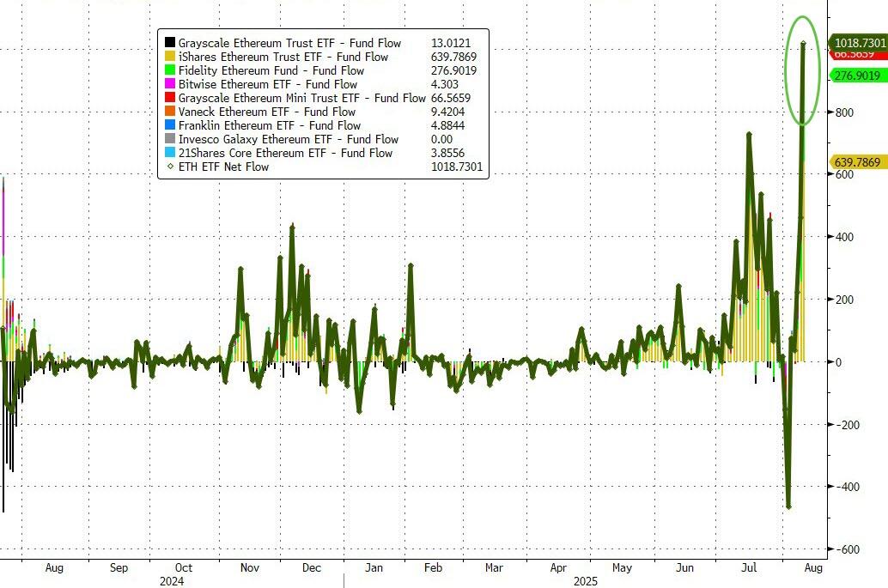Click the circled peak data point marker
This screenshot has height=588, width=888.
click(803, 43)
